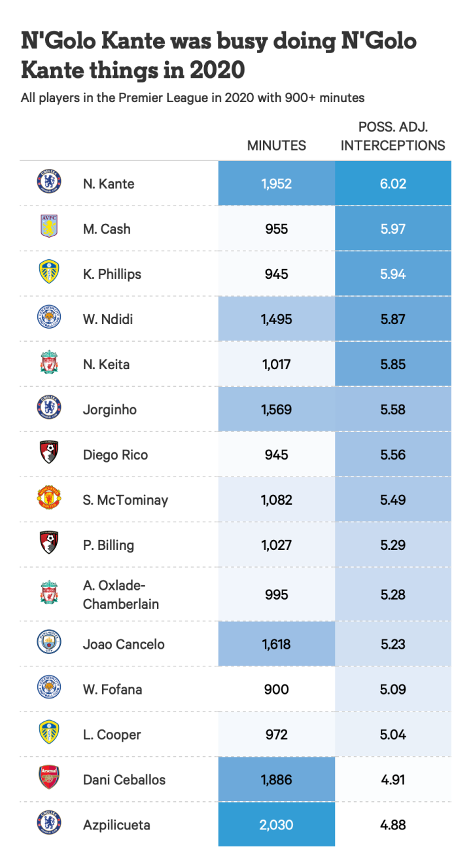Select the L. Cooper player name
The image size is (471, 868).
point(112,734)
